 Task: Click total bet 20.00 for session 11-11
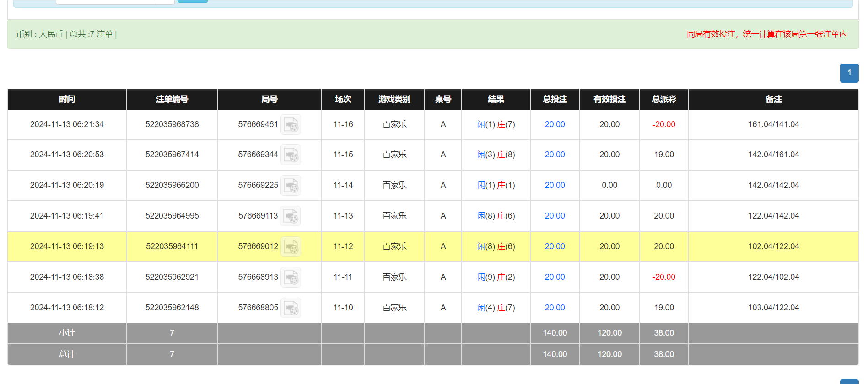[x=555, y=277]
